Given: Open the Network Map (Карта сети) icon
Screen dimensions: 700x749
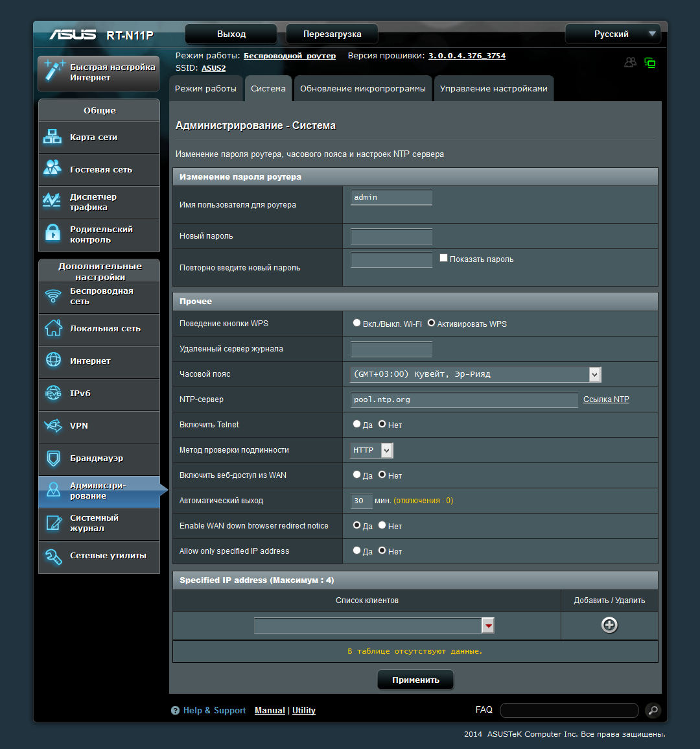Looking at the screenshot, I should [52, 137].
